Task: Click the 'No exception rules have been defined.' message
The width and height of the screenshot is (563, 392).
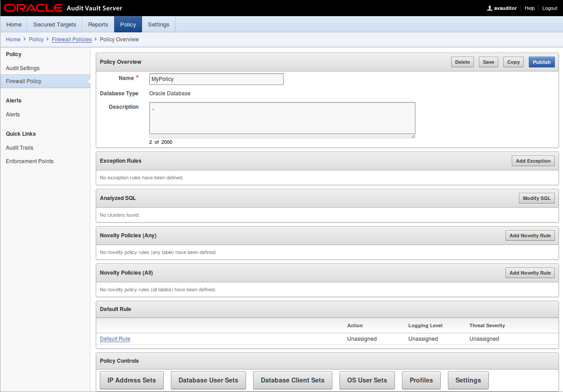Action: pyautogui.click(x=142, y=178)
